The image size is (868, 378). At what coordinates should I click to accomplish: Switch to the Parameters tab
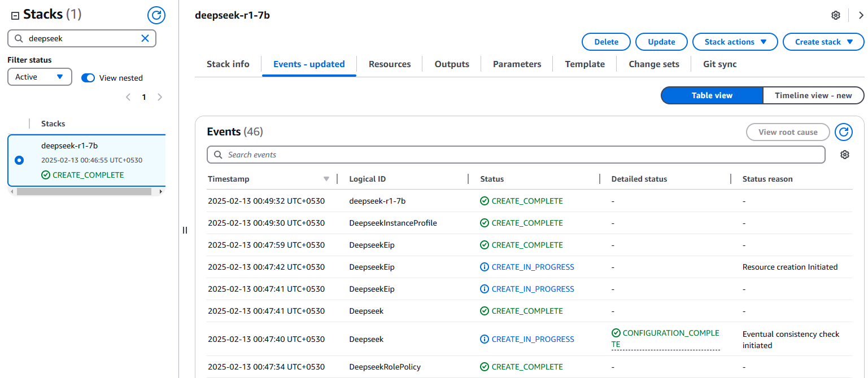517,64
